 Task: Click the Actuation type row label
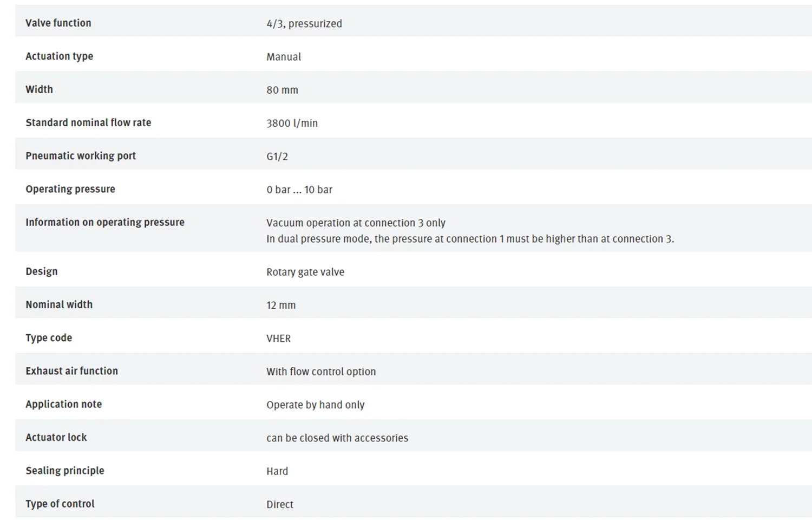pos(59,56)
